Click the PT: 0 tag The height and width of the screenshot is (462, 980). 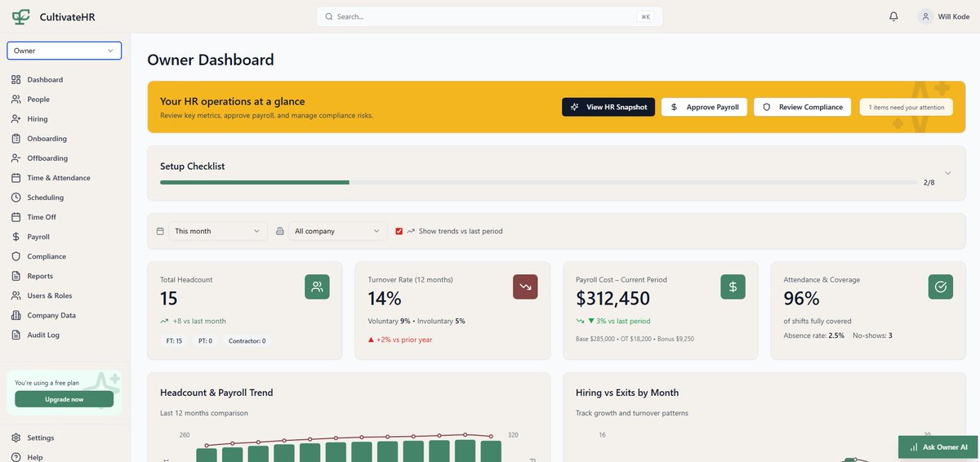(204, 341)
